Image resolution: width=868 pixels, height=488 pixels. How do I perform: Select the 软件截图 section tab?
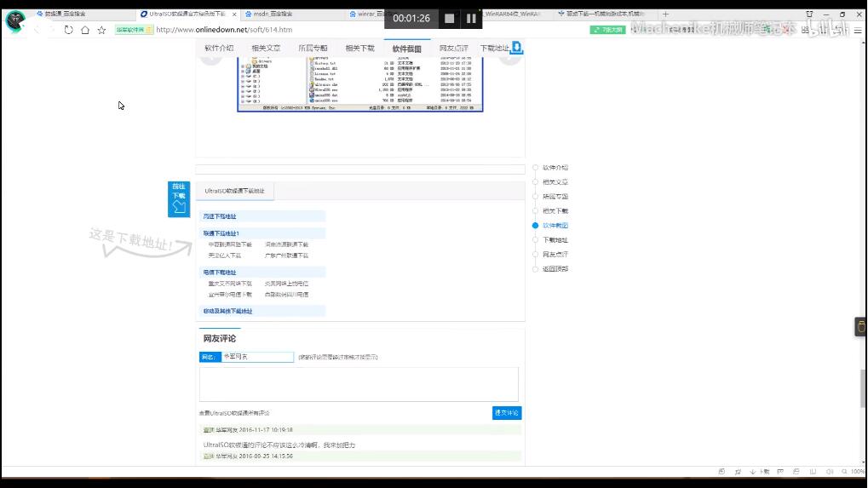tap(407, 49)
